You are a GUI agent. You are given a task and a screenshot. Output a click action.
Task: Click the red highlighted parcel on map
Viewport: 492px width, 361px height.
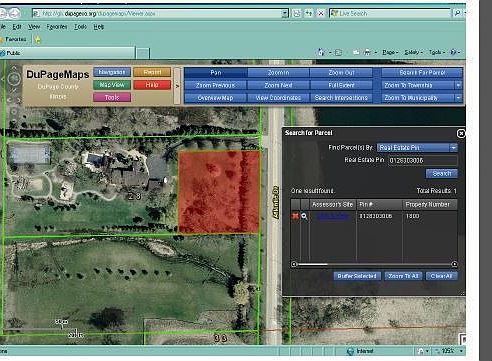219,192
